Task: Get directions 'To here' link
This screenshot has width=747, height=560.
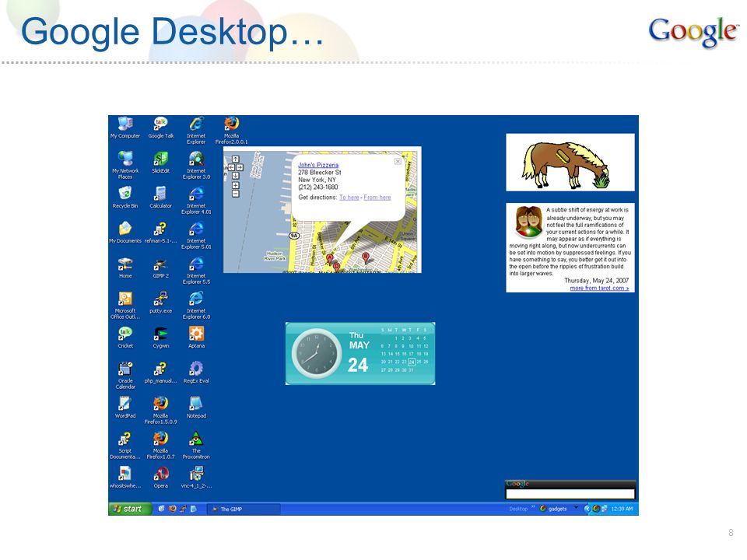Action: [x=349, y=197]
